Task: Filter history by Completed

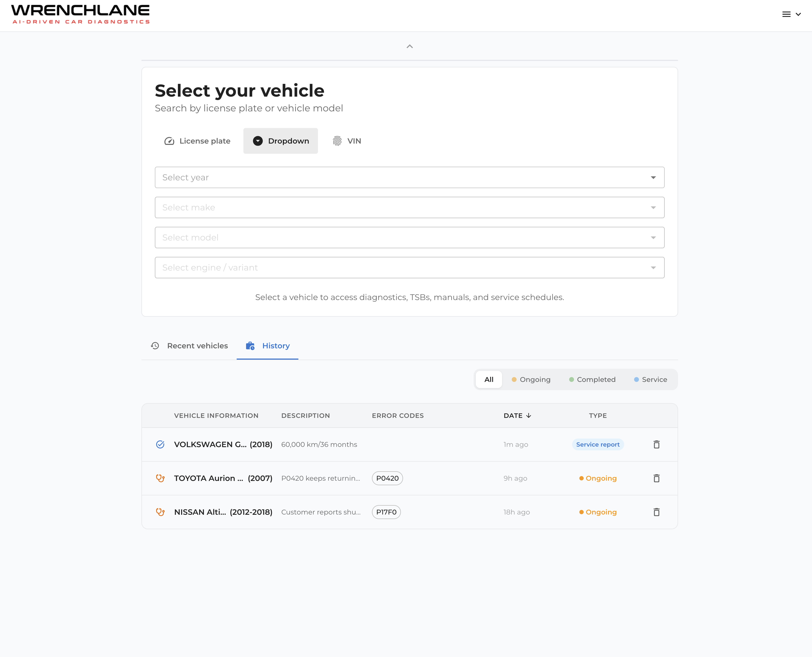Action: 592,379
